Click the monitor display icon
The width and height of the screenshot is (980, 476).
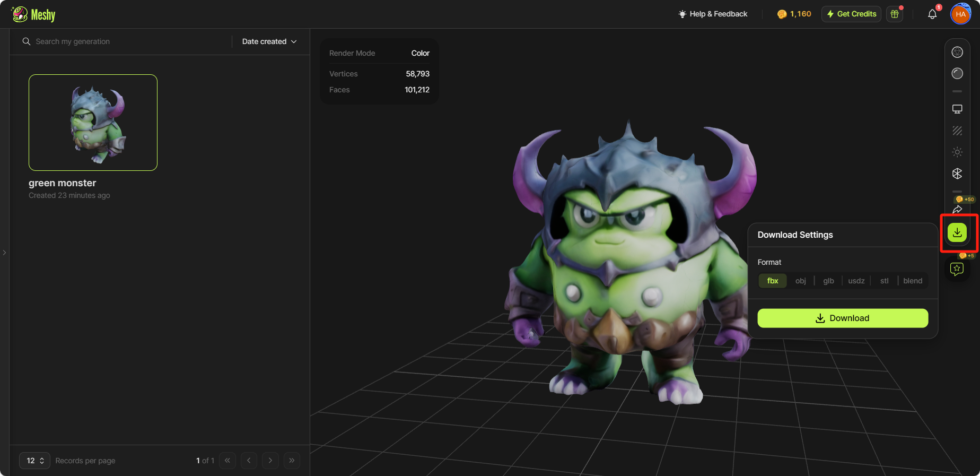[x=957, y=109]
